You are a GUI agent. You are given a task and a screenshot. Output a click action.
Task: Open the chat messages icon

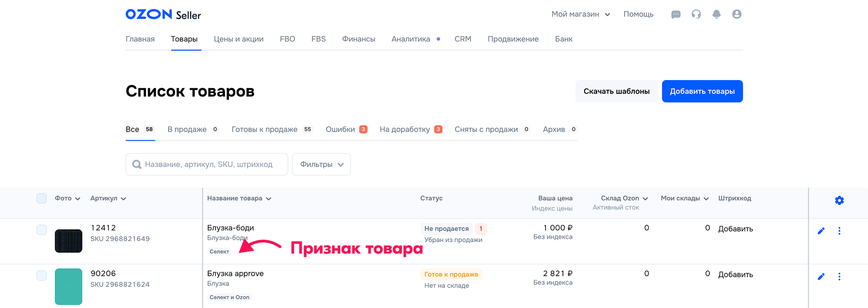point(676,14)
